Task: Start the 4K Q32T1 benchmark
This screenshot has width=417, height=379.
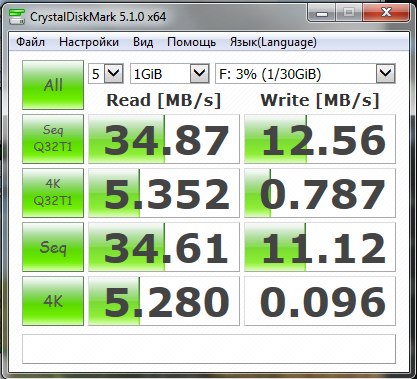Action: point(53,193)
